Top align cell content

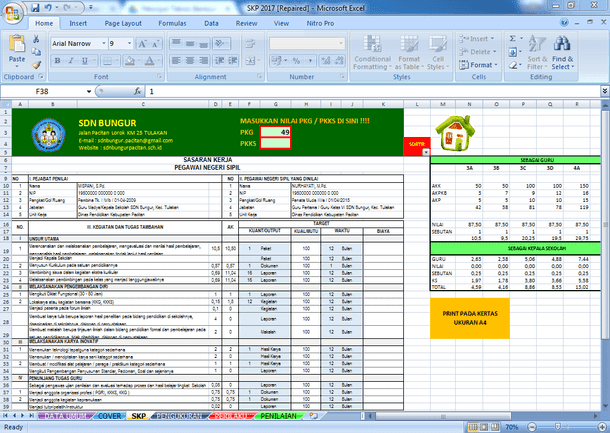tap(176, 43)
